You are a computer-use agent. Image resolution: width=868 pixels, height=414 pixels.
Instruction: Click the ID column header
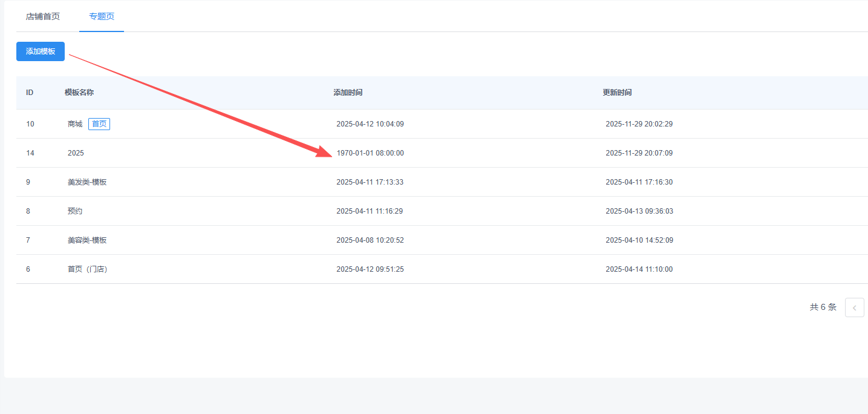[30, 93]
